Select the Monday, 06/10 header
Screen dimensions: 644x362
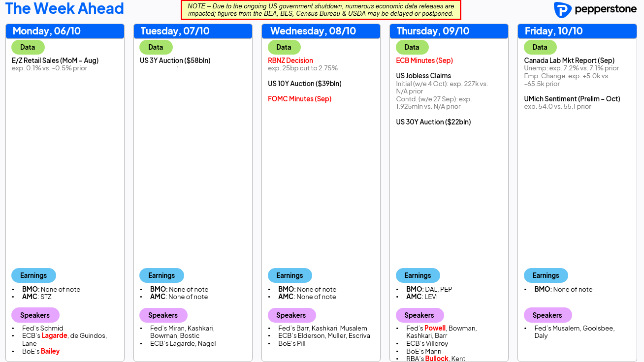(x=65, y=31)
